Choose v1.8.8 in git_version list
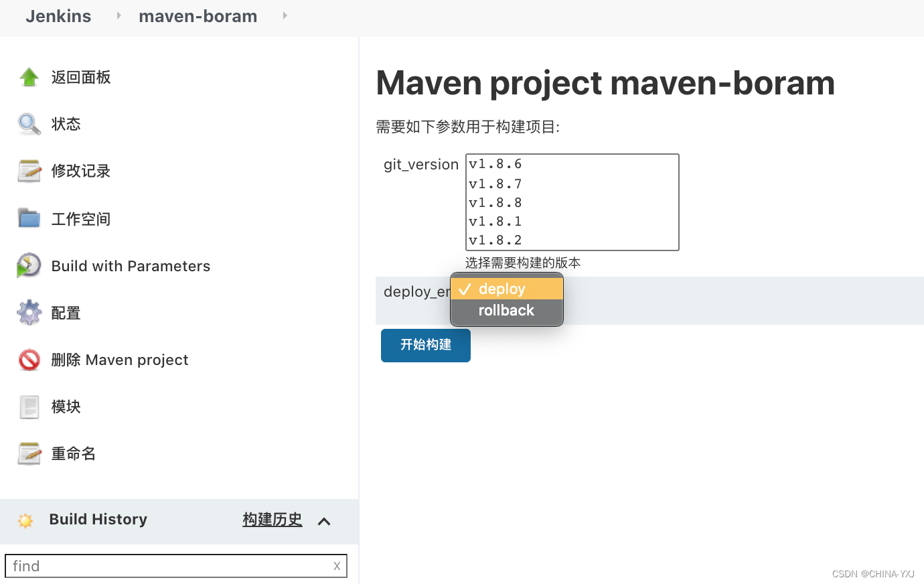 [x=572, y=202]
